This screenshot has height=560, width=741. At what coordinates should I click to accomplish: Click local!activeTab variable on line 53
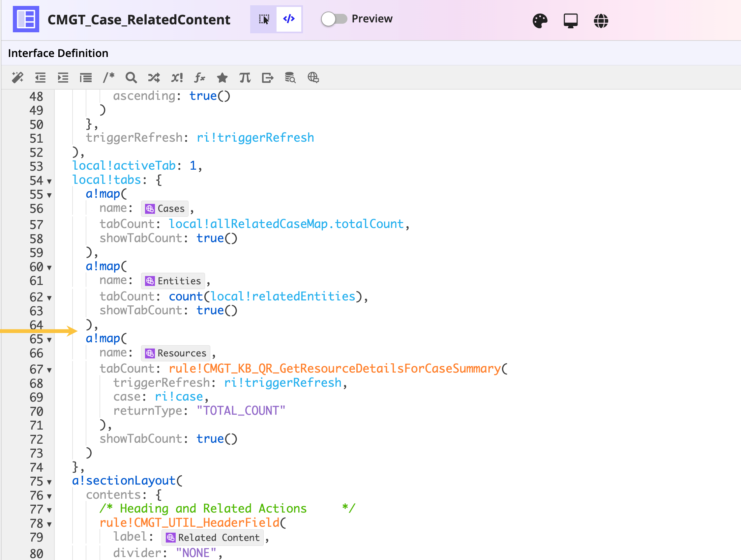[124, 166]
